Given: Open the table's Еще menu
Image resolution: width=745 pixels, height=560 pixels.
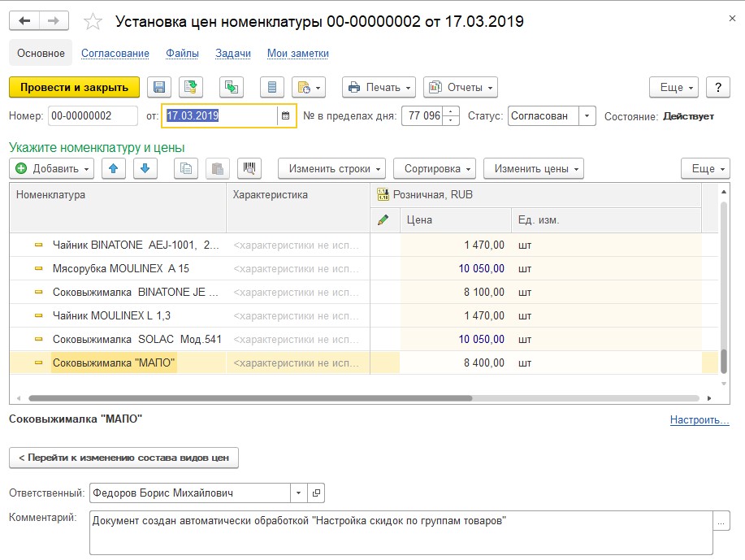Looking at the screenshot, I should 705,169.
